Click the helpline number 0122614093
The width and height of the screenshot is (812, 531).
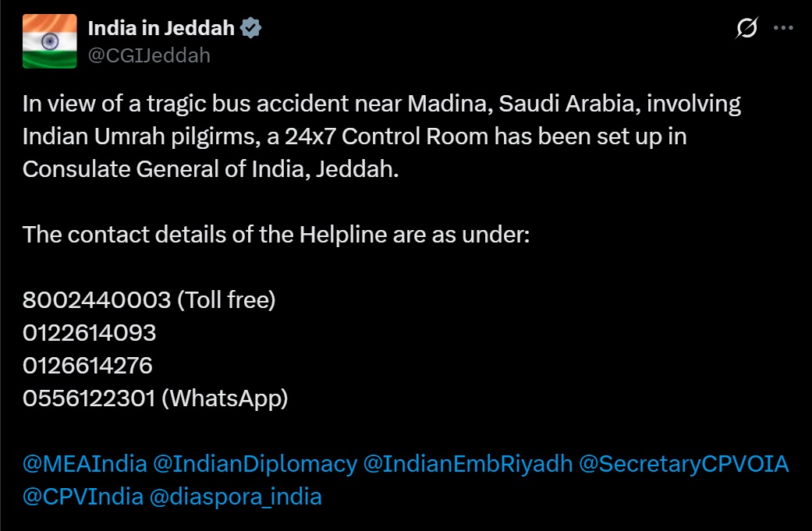coord(90,333)
